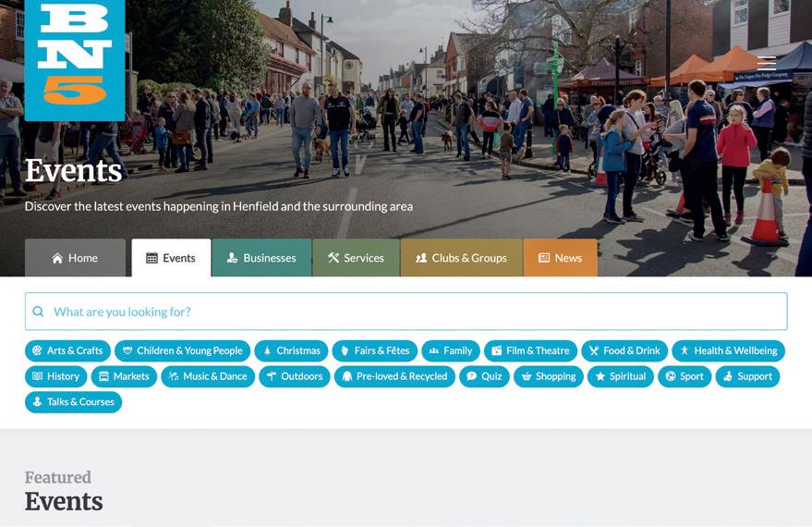Click the search magnifier icon

pyautogui.click(x=38, y=312)
